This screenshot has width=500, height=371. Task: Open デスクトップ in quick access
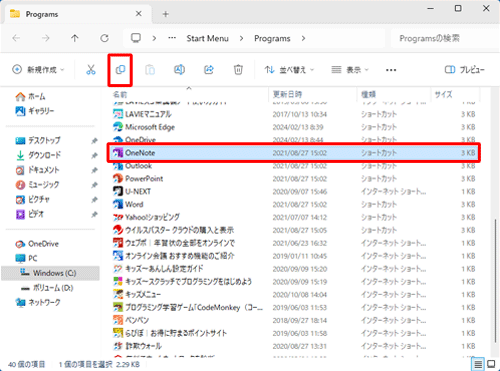click(x=38, y=140)
